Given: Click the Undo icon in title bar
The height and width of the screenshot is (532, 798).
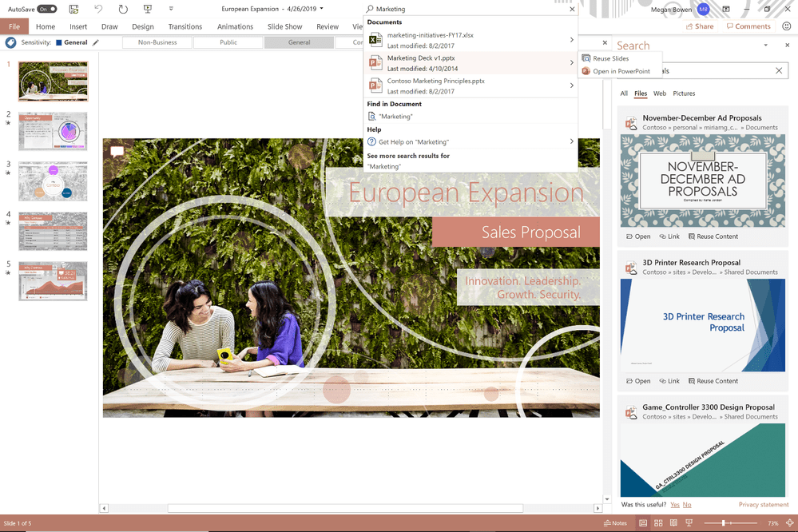Looking at the screenshot, I should click(x=98, y=10).
